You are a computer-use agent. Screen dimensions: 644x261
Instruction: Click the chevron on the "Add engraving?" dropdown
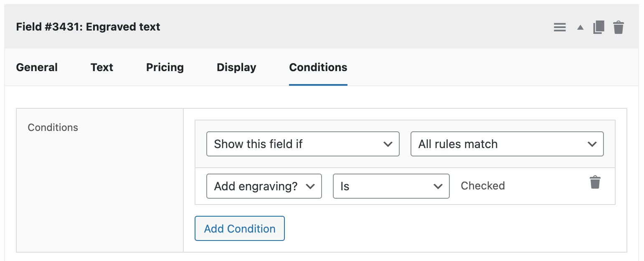[x=312, y=186]
